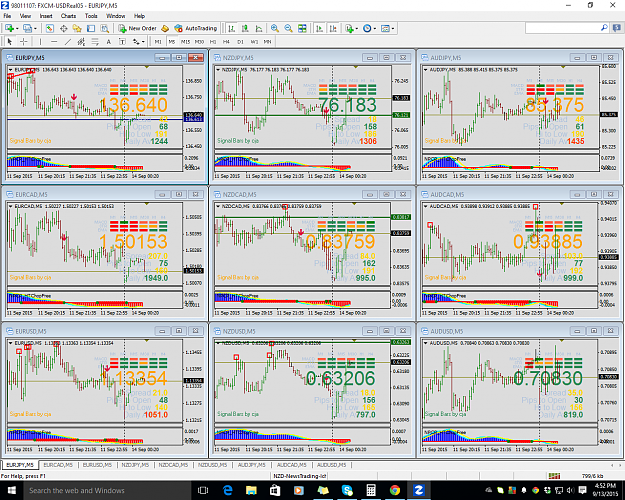Click the New Order button
The height and width of the screenshot is (500, 625).
point(138,28)
